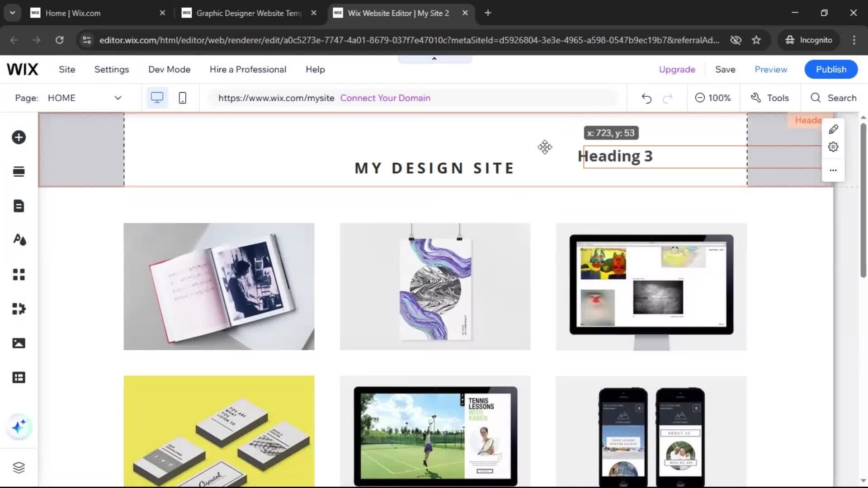This screenshot has width=868, height=488.
Task: Click the Preview link
Action: coord(771,70)
